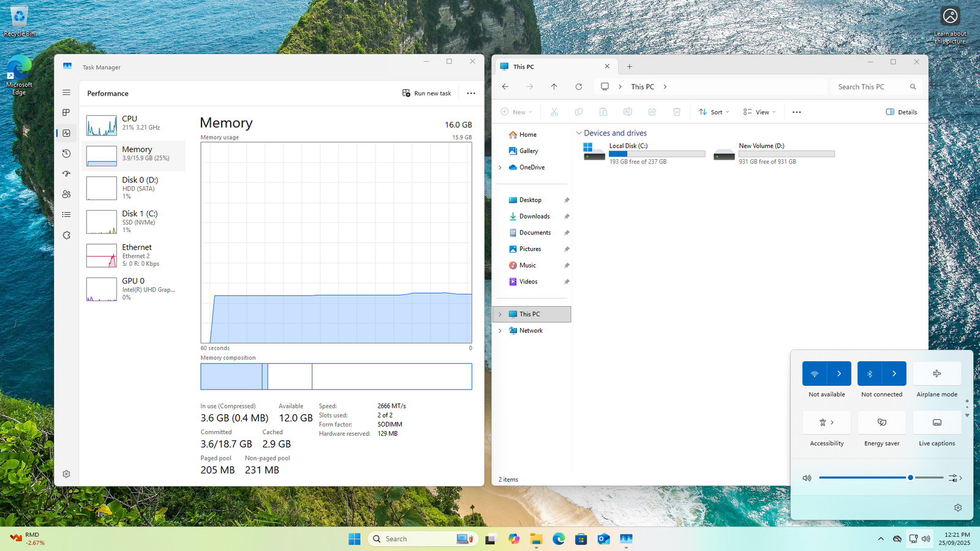Go up one folder level in Explorer
The width and height of the screenshot is (980, 551).
pos(554,87)
